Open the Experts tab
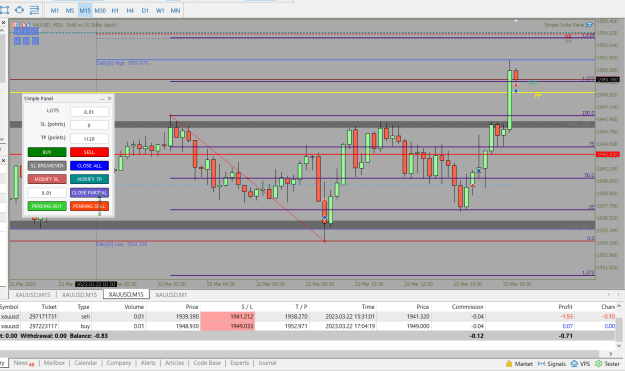This screenshot has width=625, height=371. (x=239, y=363)
